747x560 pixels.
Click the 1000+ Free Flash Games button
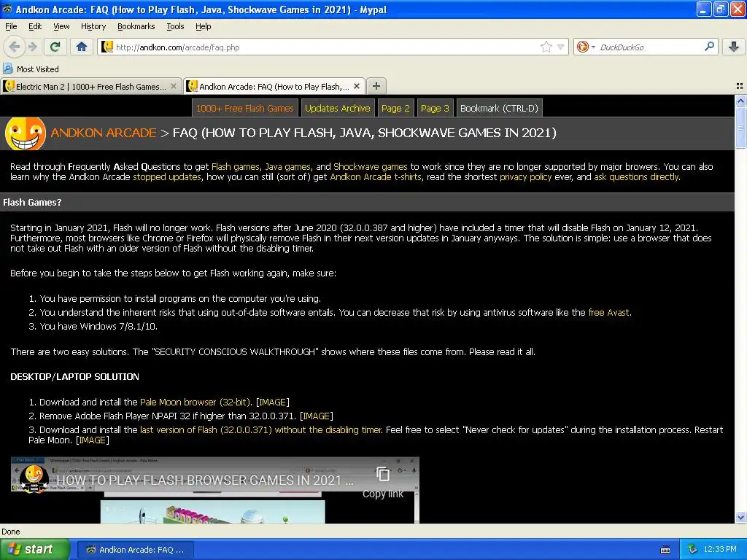click(245, 108)
